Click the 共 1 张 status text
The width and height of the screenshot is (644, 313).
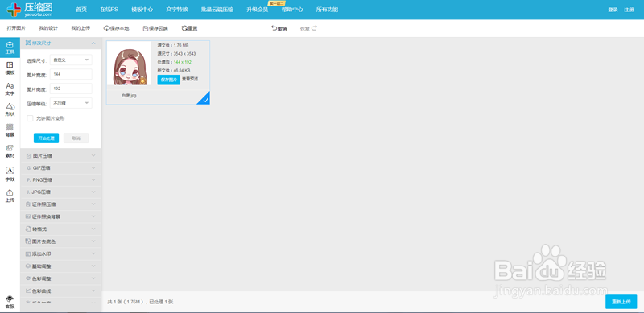click(x=140, y=302)
